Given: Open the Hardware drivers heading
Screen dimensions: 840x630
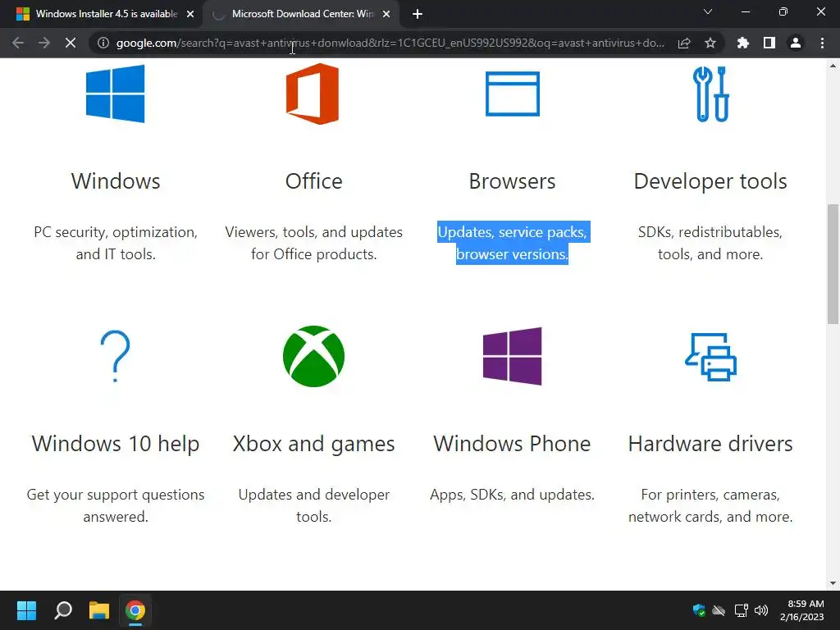Looking at the screenshot, I should click(710, 444).
